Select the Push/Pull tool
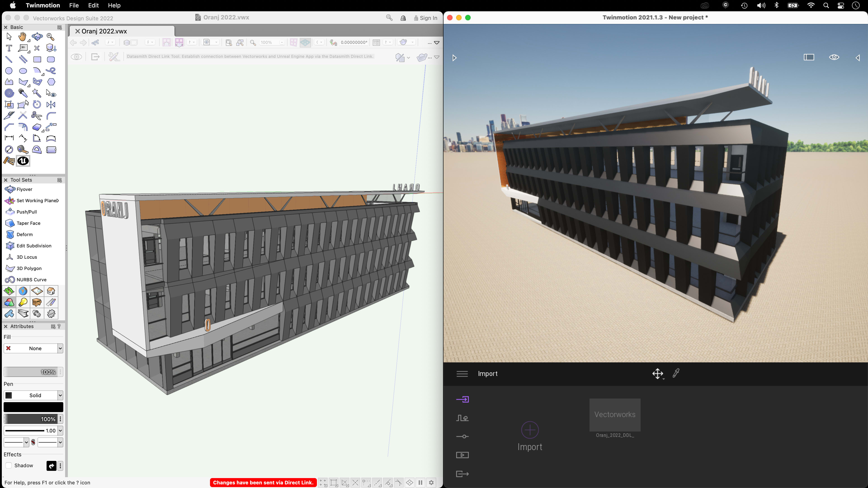The image size is (868, 488). [27, 212]
